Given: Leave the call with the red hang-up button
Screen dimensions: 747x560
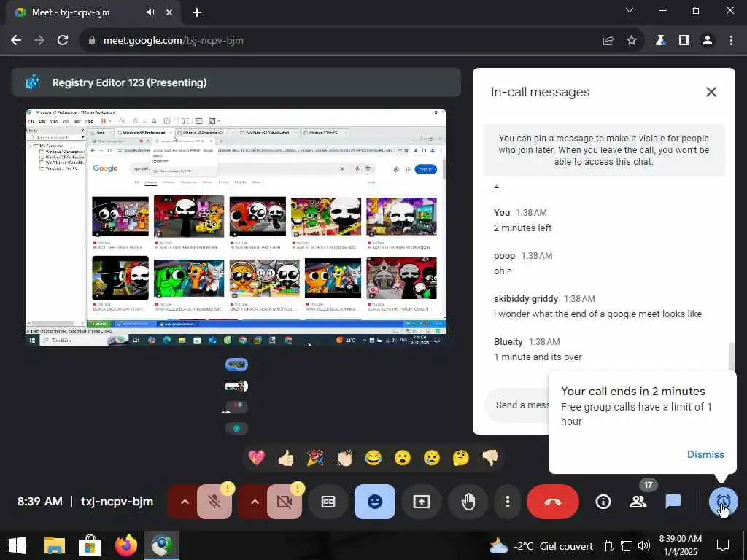Looking at the screenshot, I should (x=553, y=502).
